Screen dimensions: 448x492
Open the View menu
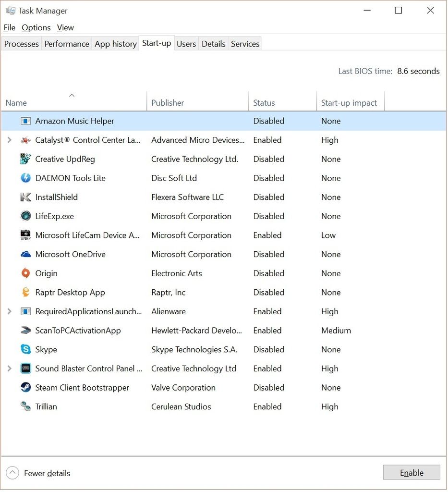coord(65,28)
